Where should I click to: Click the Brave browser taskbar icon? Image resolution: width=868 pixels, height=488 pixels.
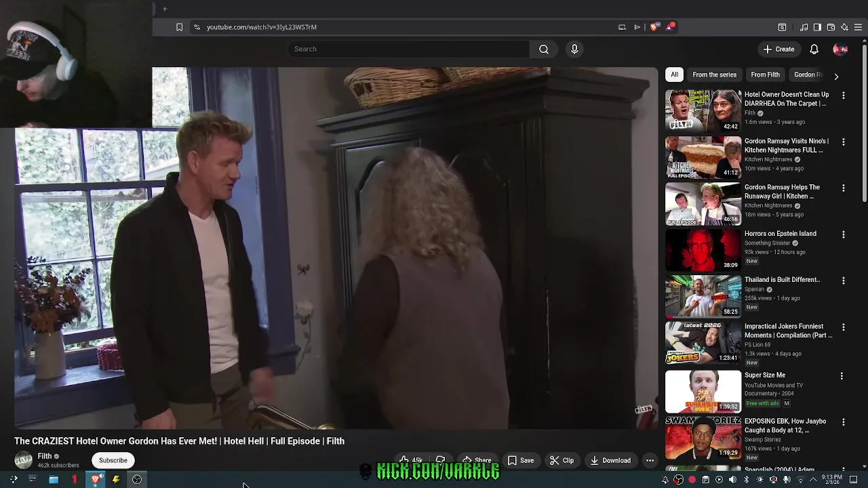96,479
